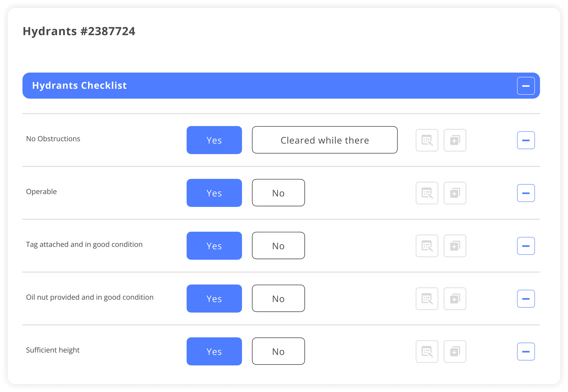Click the Cleared while there comment field

click(x=325, y=140)
